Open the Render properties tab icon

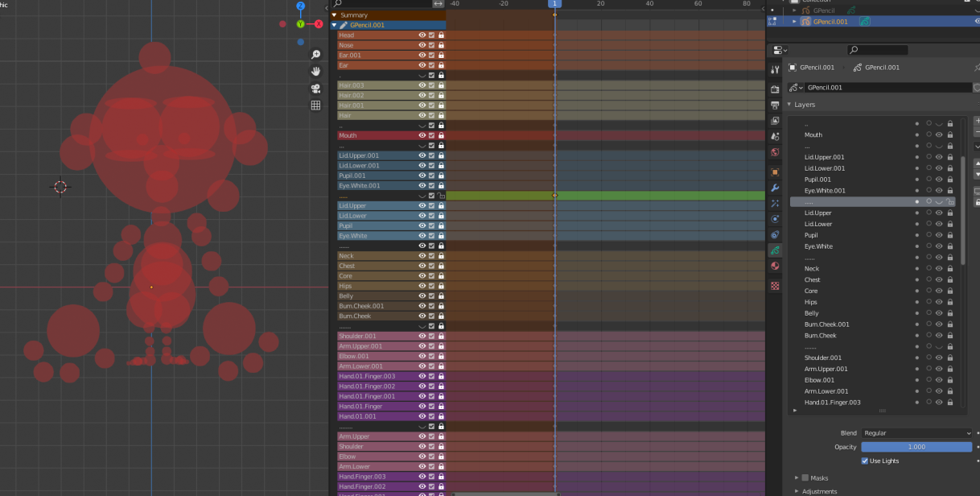click(775, 89)
